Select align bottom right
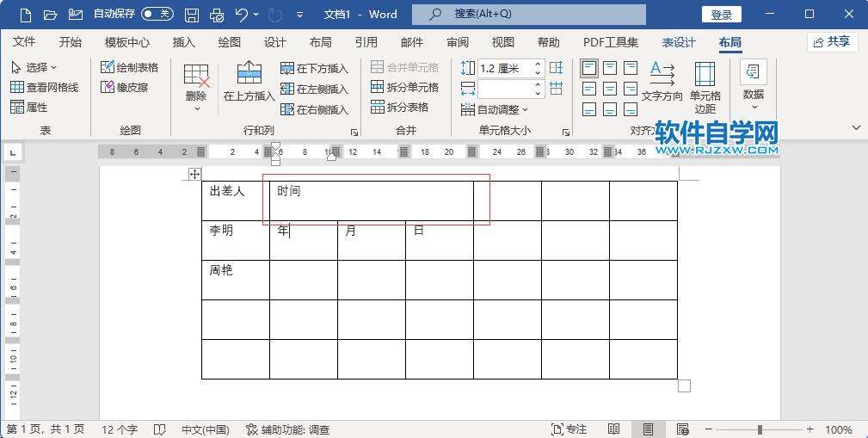The width and height of the screenshot is (868, 438). (631, 109)
